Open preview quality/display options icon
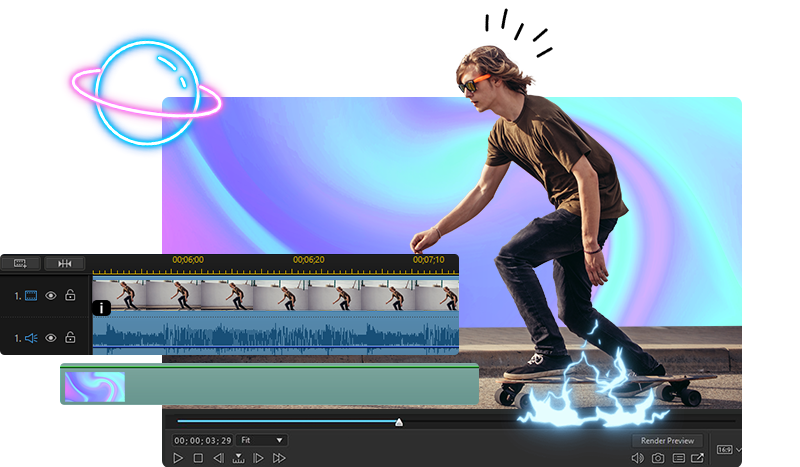The width and height of the screenshot is (800, 467). point(679,458)
